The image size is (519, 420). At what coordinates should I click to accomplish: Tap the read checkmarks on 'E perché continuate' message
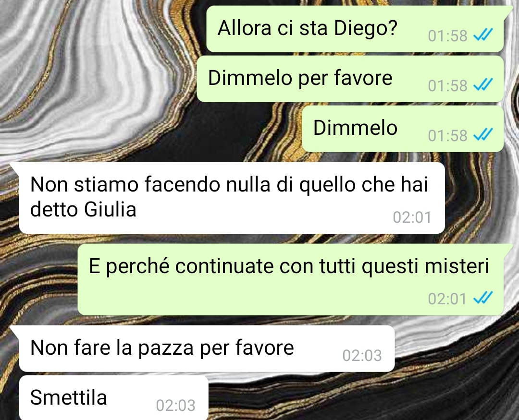(x=483, y=298)
